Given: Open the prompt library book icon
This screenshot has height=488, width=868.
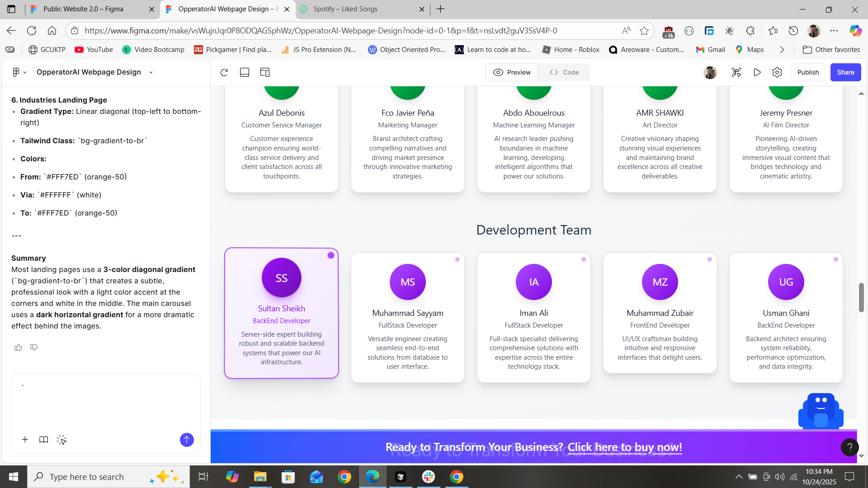Looking at the screenshot, I should coord(43,440).
